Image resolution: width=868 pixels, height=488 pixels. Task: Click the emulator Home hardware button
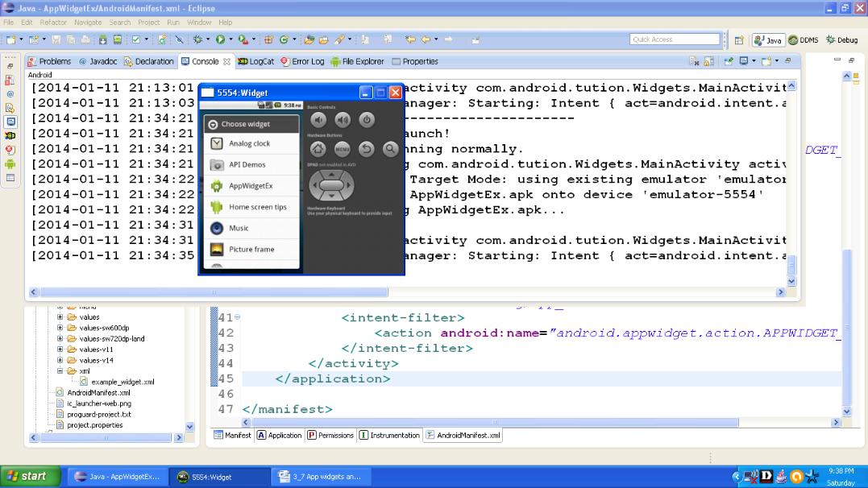318,149
